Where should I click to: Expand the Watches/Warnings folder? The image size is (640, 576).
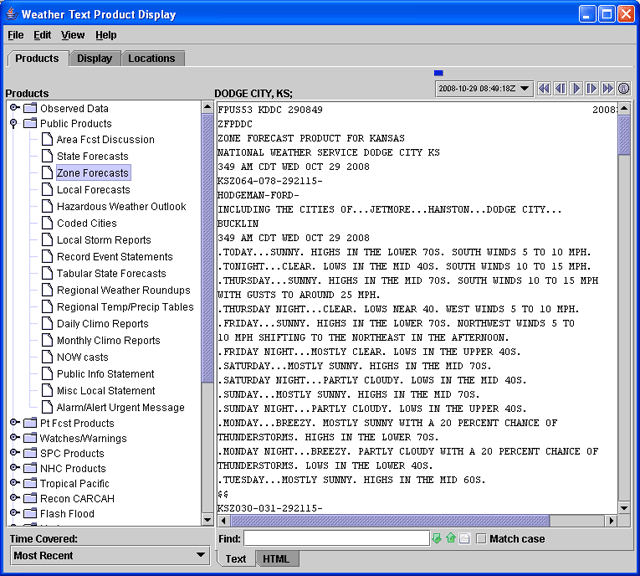[x=15, y=438]
